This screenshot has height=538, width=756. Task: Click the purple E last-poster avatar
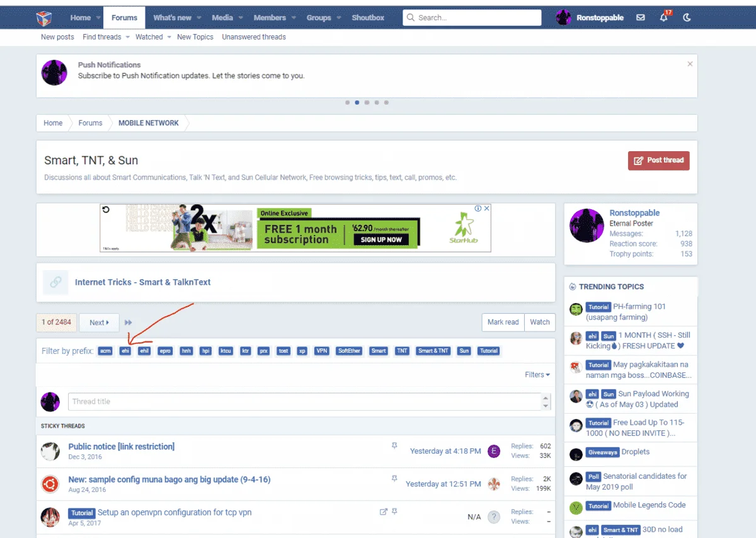click(494, 451)
